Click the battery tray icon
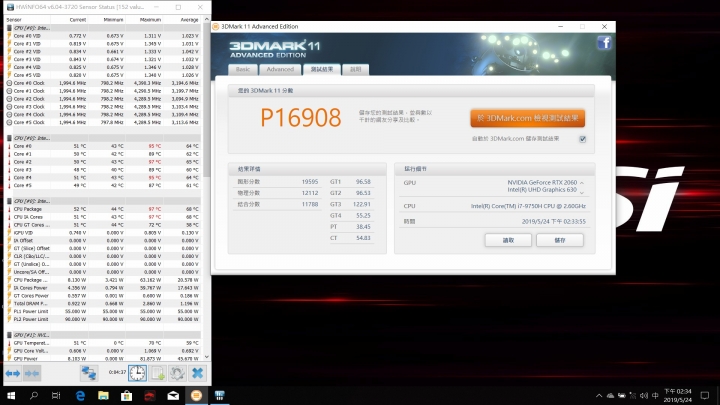 click(621, 396)
